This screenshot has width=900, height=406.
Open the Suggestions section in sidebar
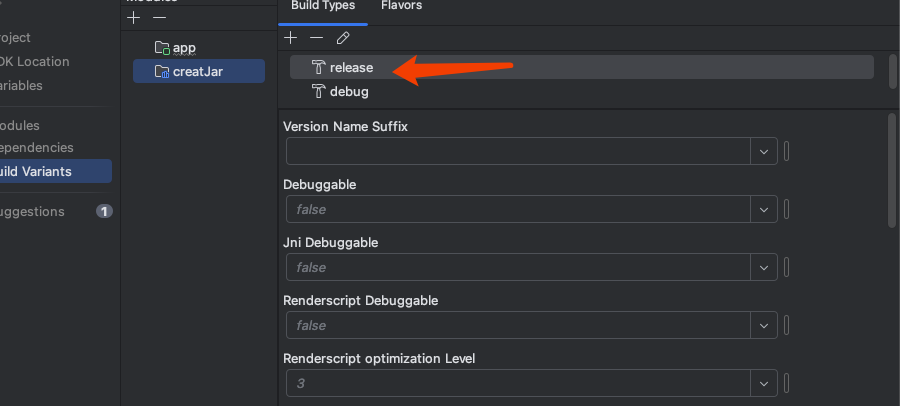[x=34, y=211]
